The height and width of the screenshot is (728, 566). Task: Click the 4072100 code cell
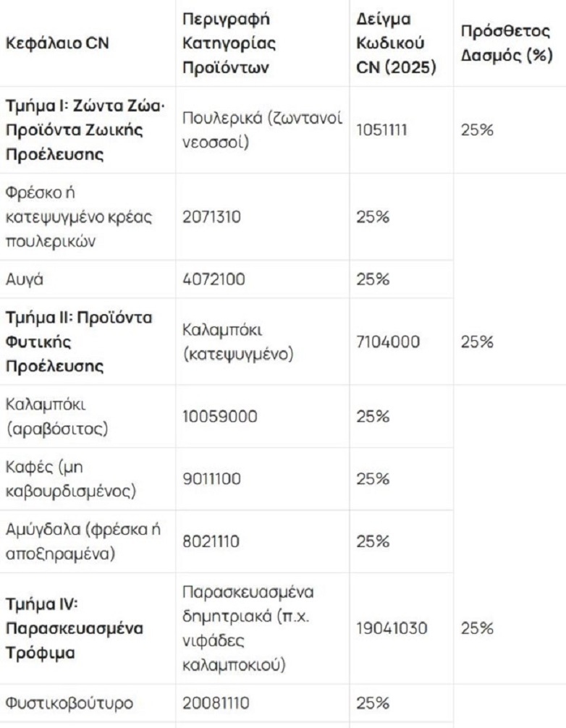pyautogui.click(x=207, y=278)
